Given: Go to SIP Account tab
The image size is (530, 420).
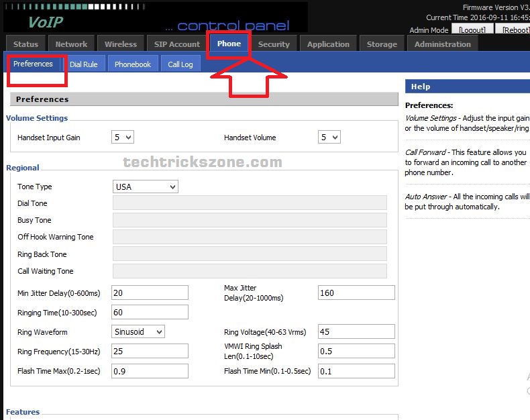Looking at the screenshot, I should [177, 44].
